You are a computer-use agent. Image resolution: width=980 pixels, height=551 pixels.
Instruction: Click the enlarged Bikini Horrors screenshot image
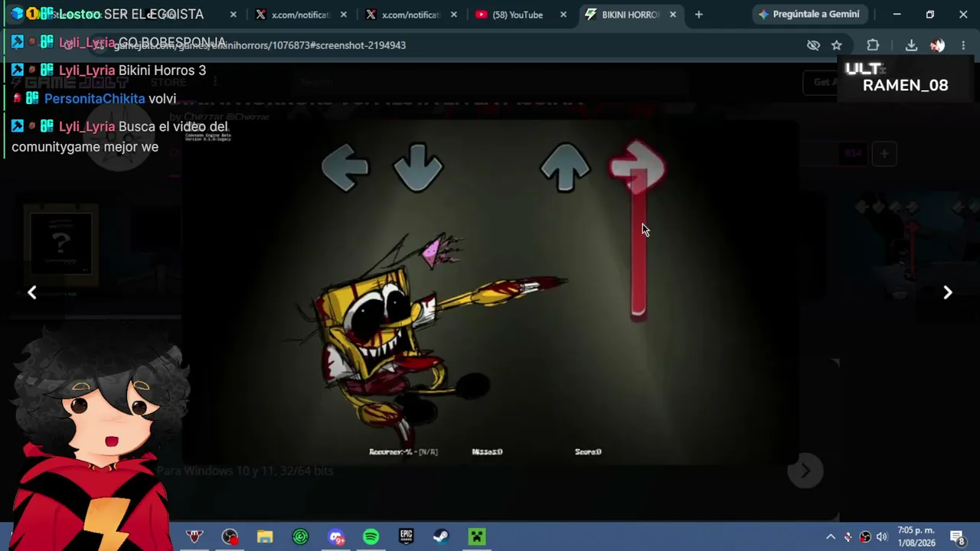tap(490, 291)
